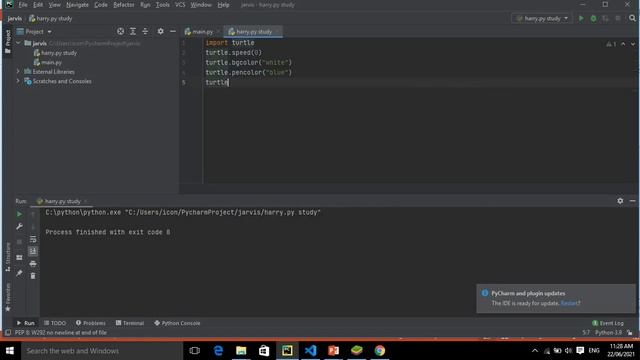Open Run panel settings gear
Image resolution: width=640 pixels, height=360 pixels.
click(x=620, y=201)
